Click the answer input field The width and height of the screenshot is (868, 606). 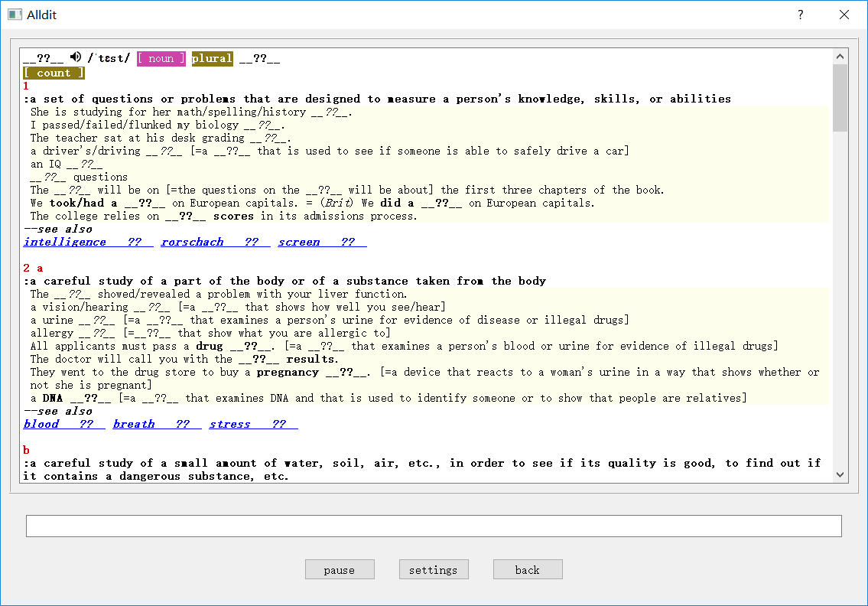[x=434, y=526]
